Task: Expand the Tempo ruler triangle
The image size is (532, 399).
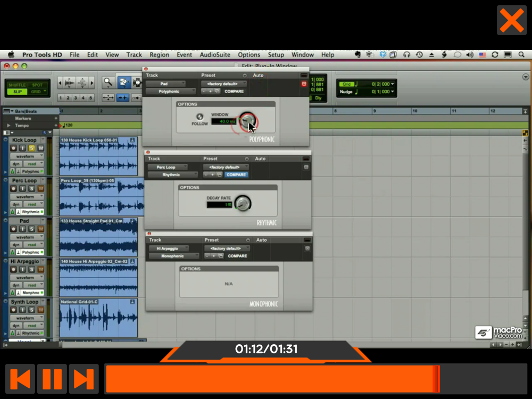Action: (9, 126)
